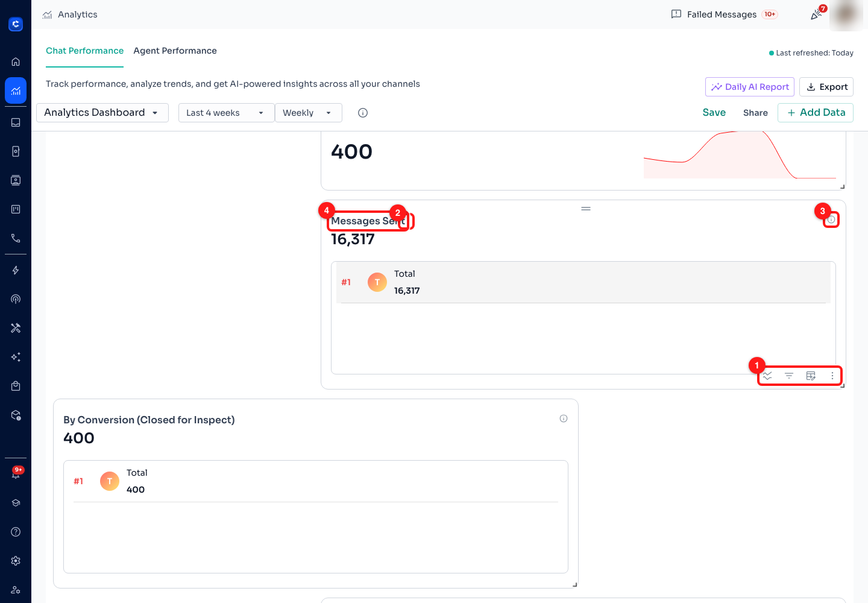Image resolution: width=868 pixels, height=603 pixels.
Task: Open the Daily AI Report
Action: pos(750,87)
